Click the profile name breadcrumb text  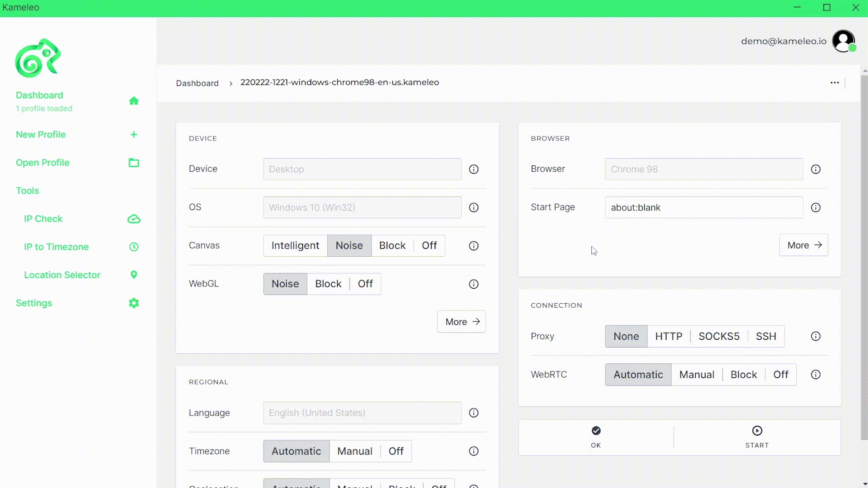coord(340,82)
